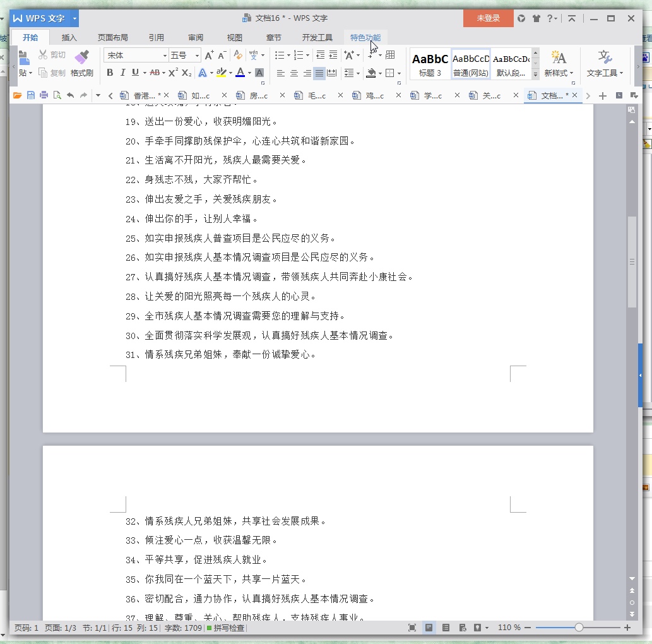The height and width of the screenshot is (644, 652).
Task: Undo last action arrow
Action: 70,95
